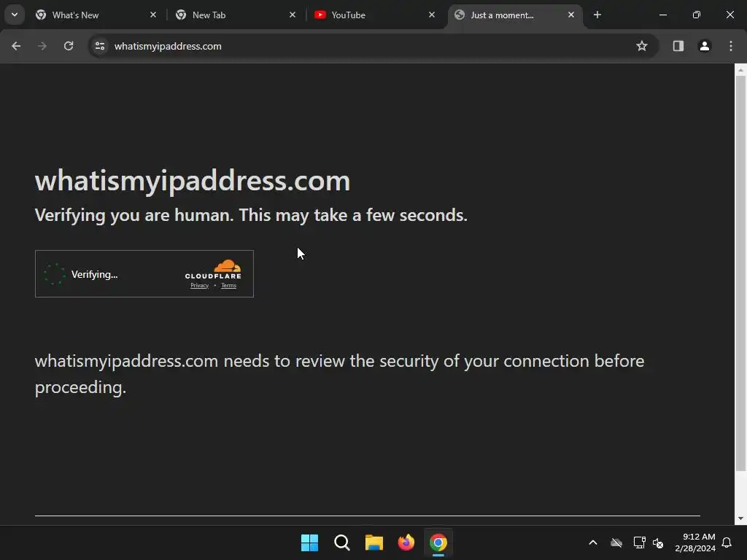Open File Explorer from the taskbar
747x560 pixels.
(x=374, y=542)
